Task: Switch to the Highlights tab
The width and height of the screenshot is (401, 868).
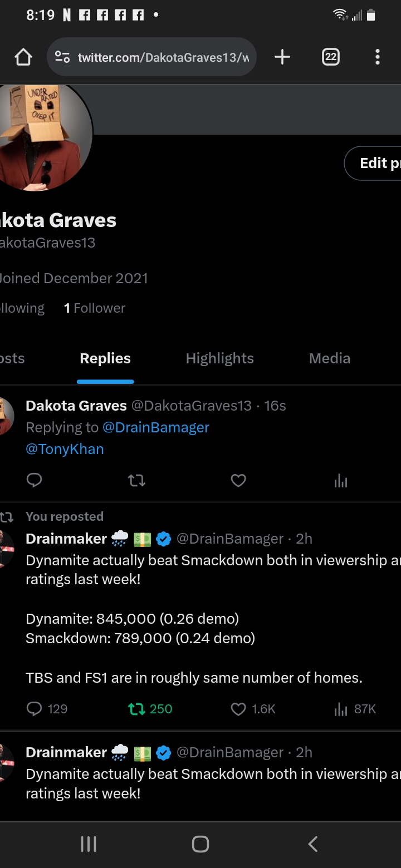Action: [x=219, y=359]
